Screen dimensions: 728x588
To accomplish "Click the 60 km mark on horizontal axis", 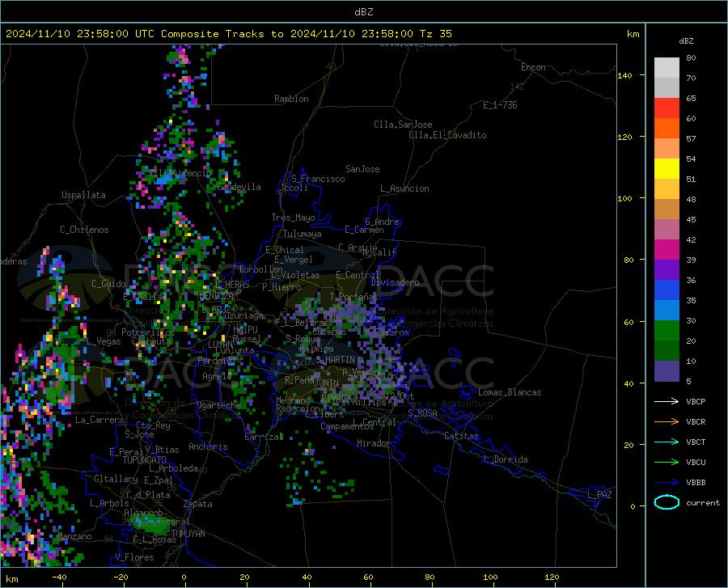I will (x=368, y=577).
